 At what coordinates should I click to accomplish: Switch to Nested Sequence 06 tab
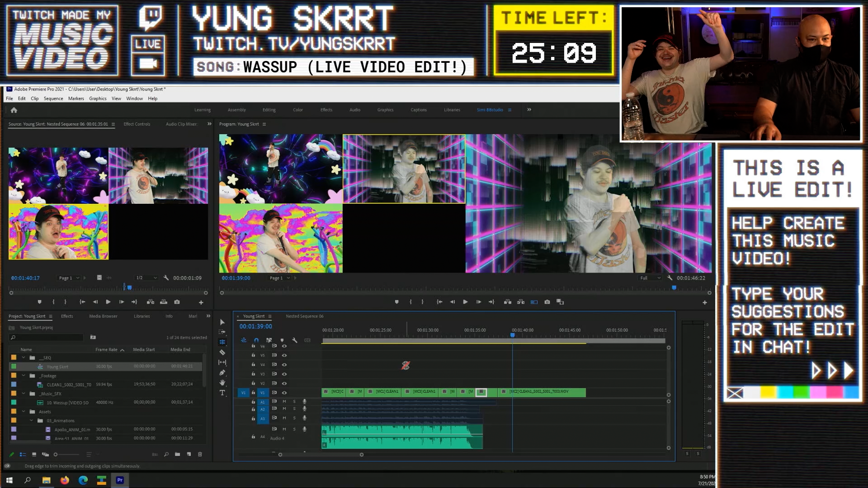click(x=304, y=316)
